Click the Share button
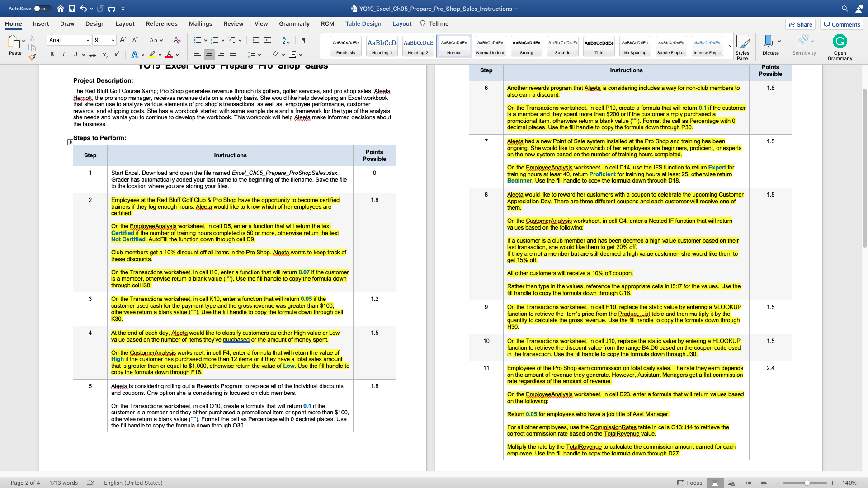 [800, 24]
